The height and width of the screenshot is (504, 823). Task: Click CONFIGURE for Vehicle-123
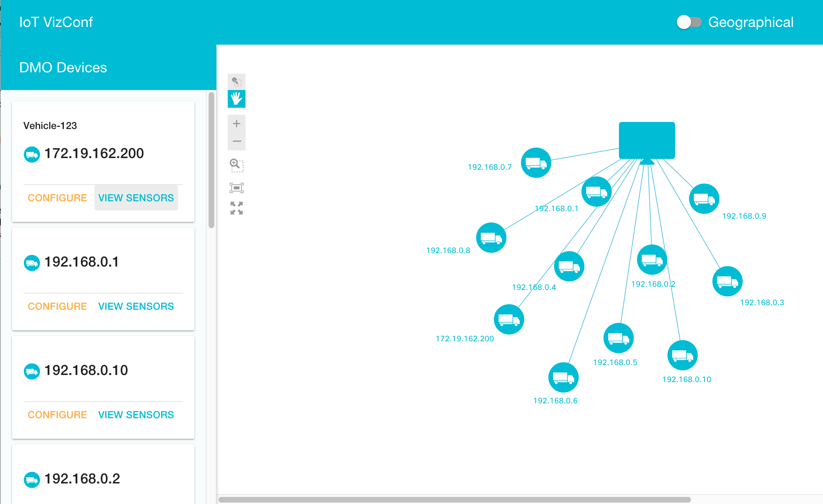click(x=57, y=198)
